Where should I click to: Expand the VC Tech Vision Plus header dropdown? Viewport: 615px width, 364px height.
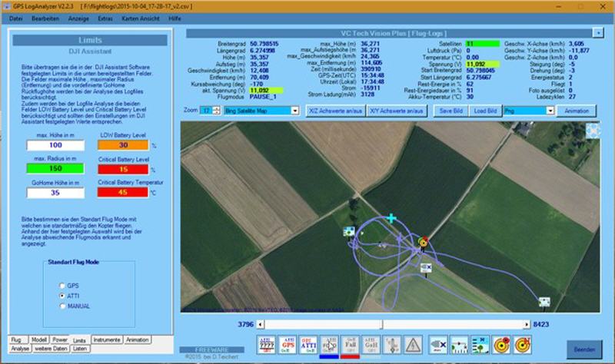tap(598, 33)
